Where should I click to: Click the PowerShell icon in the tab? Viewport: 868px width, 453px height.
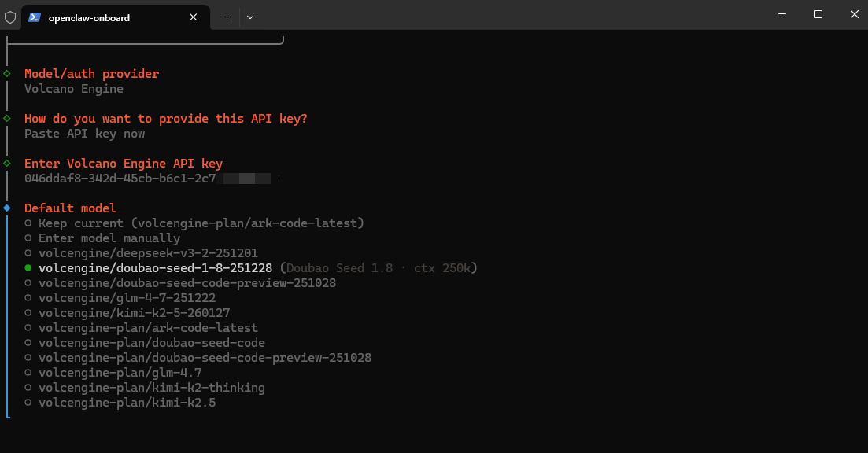(35, 17)
